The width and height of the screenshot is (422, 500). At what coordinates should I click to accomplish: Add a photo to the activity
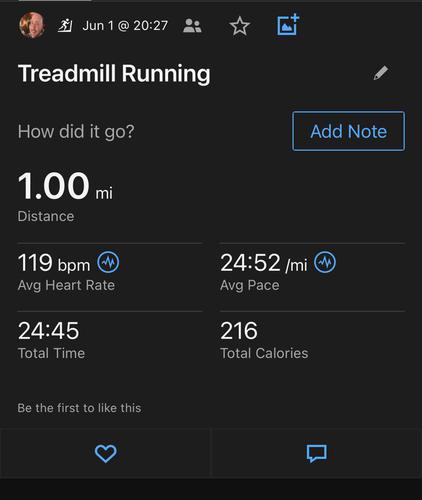(288, 25)
